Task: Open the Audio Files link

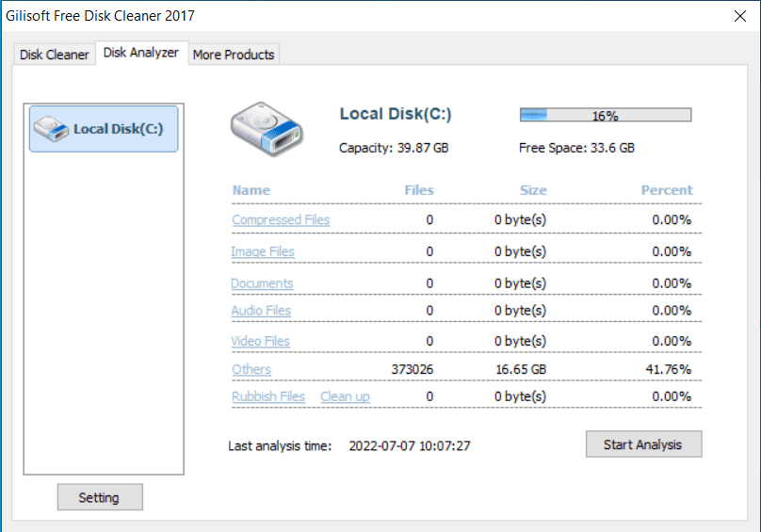Action: [x=261, y=310]
